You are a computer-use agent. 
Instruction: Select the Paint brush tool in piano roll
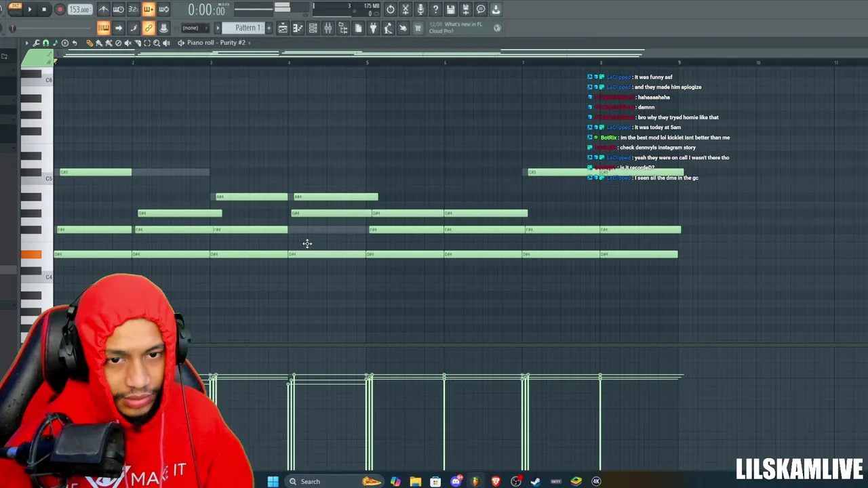[x=99, y=43]
